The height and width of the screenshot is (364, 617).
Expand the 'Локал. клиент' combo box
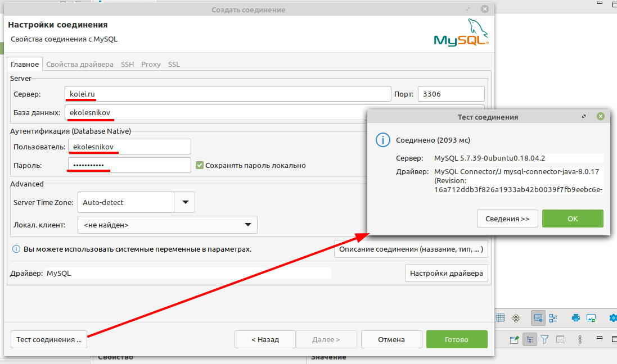pyautogui.click(x=247, y=225)
